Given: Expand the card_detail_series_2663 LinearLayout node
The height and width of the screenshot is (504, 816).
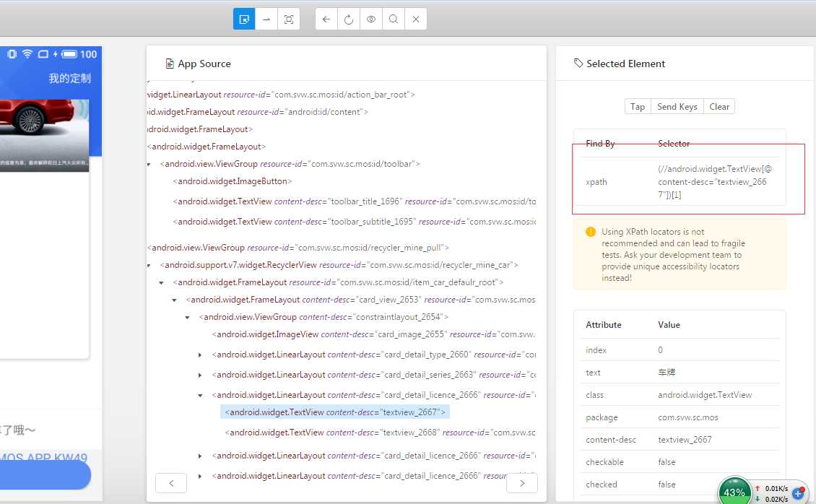Looking at the screenshot, I should pos(200,375).
